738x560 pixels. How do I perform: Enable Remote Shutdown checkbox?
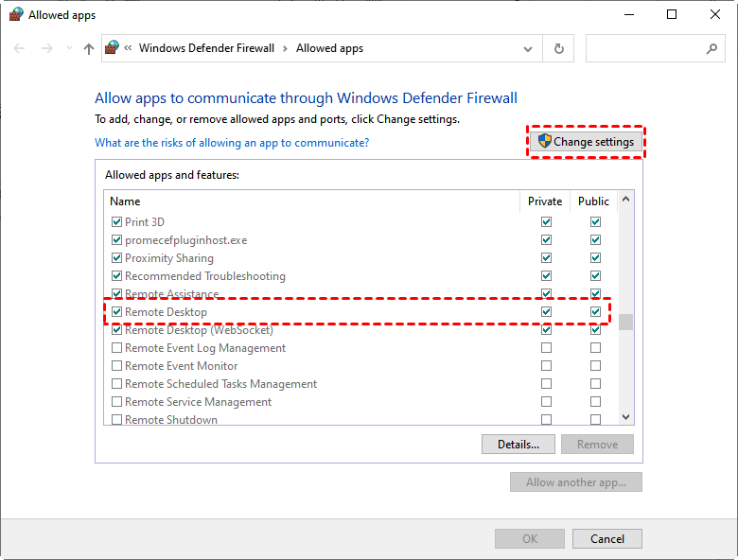click(x=117, y=420)
